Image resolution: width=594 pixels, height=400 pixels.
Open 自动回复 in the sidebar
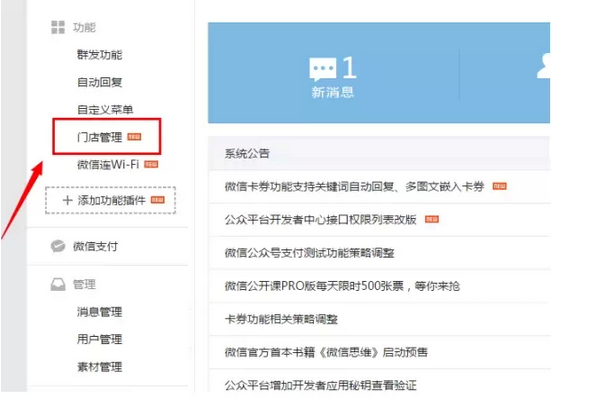(x=100, y=82)
